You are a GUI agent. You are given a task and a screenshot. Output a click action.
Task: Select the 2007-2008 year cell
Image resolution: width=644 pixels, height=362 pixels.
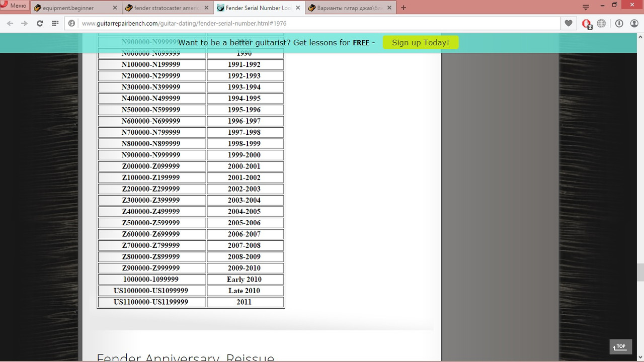pyautogui.click(x=245, y=245)
